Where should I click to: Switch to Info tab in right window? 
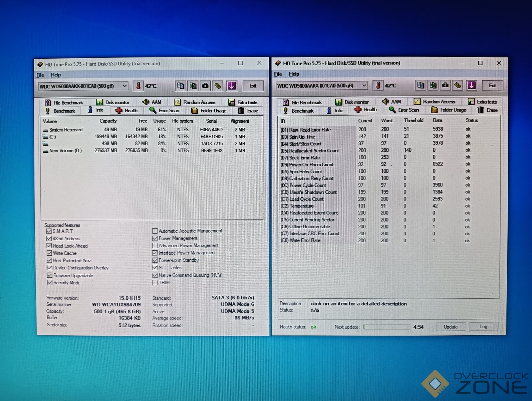(335, 110)
